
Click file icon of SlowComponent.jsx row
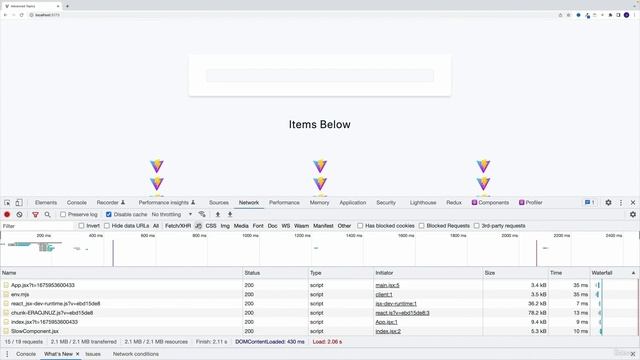[6, 331]
